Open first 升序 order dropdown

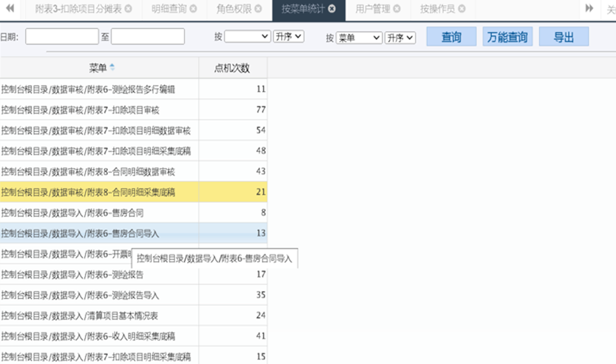(x=289, y=36)
